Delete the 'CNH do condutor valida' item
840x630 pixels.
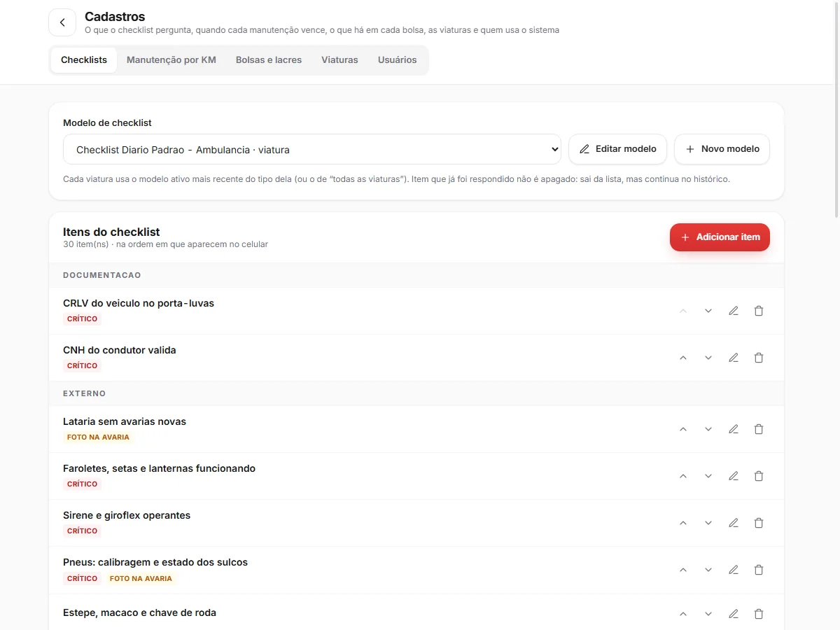pyautogui.click(x=759, y=358)
